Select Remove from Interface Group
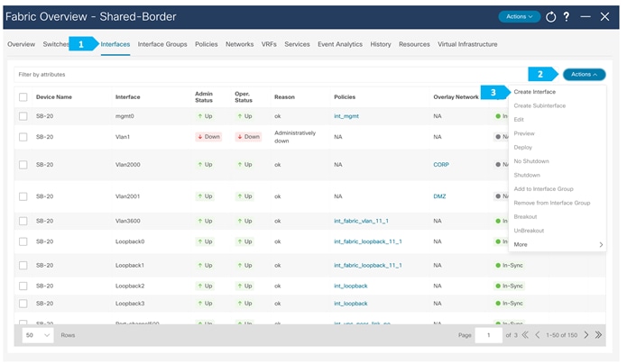Screen dimensions: 627x364 pyautogui.click(x=552, y=203)
